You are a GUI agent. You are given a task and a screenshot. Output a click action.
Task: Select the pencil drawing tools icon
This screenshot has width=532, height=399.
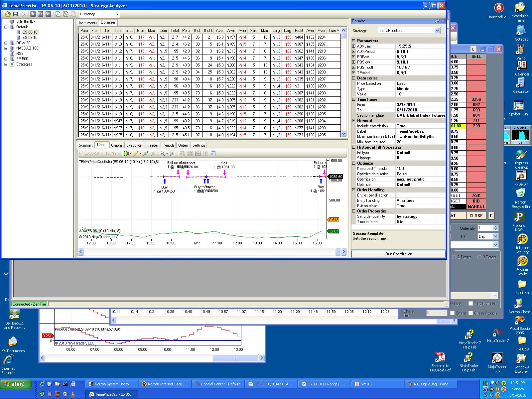pos(136,153)
